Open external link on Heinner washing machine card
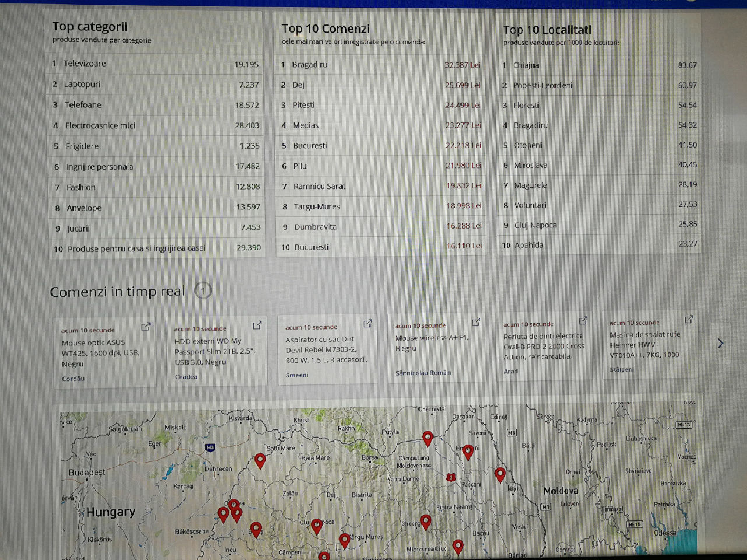747x560 pixels. (689, 319)
